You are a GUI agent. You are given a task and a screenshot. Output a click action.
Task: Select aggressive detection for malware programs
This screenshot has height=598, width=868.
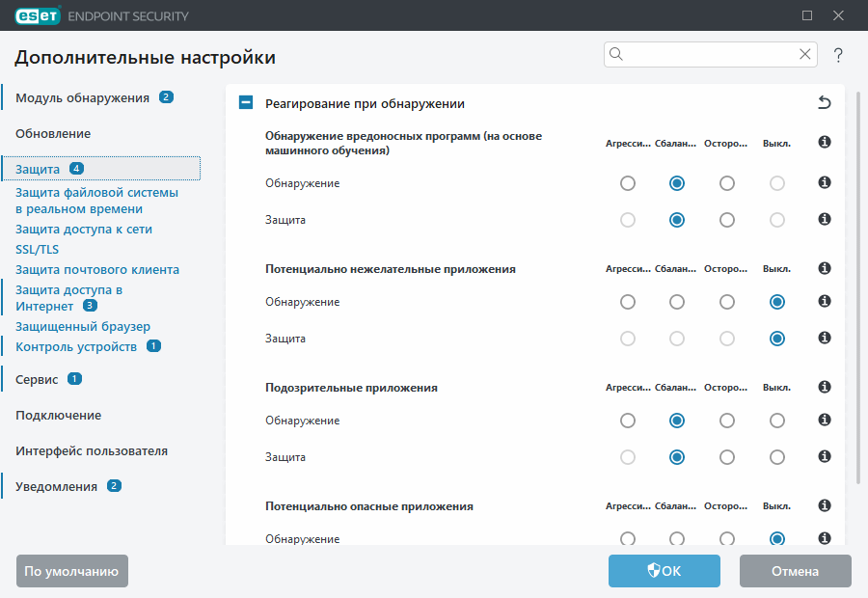(628, 182)
